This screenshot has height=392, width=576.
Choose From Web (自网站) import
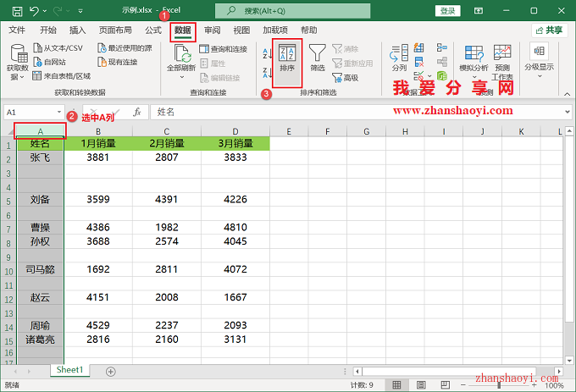[50, 62]
